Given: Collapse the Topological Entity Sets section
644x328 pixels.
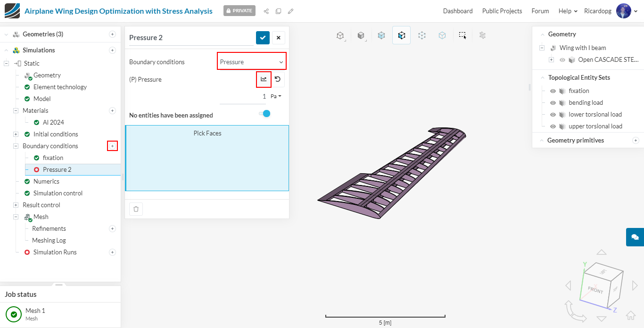Looking at the screenshot, I should pyautogui.click(x=542, y=77).
